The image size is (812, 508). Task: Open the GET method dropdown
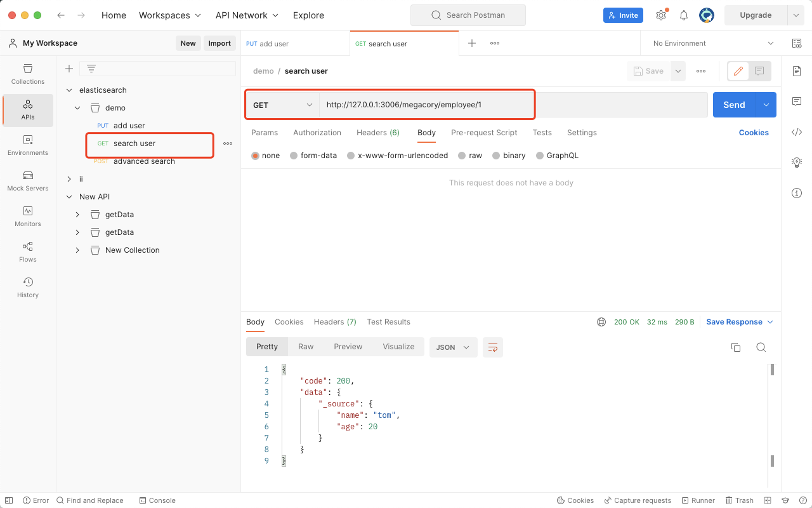point(282,104)
